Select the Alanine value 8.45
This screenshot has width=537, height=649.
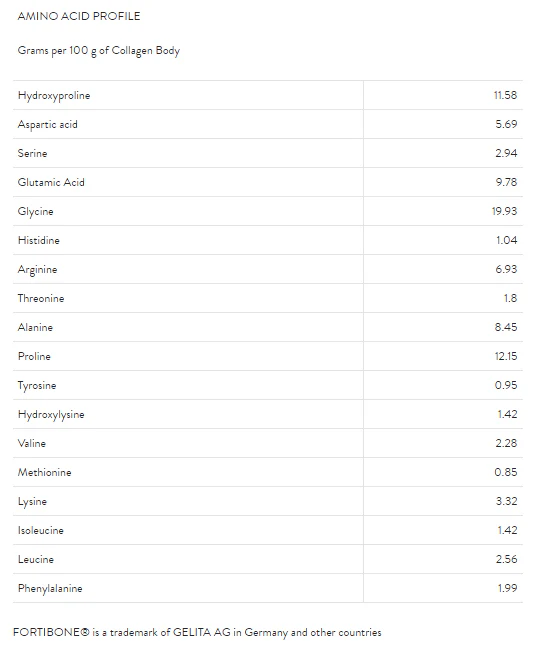(x=506, y=327)
